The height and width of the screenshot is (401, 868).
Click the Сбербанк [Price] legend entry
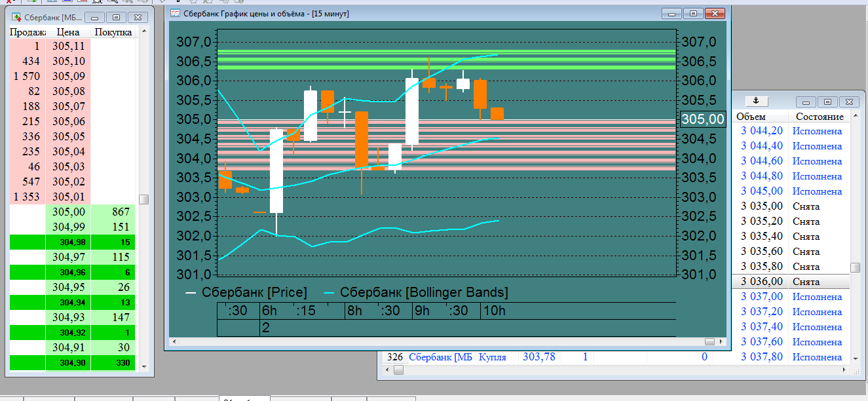click(246, 292)
